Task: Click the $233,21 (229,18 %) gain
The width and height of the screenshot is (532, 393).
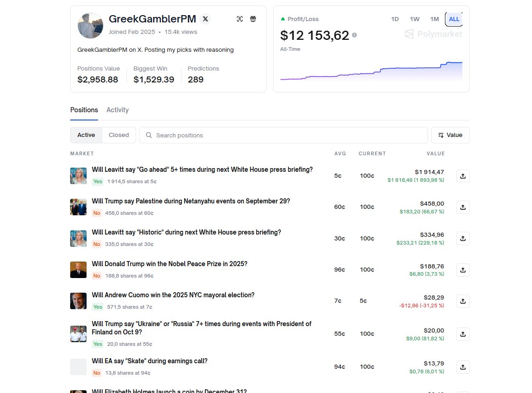Action: tap(420, 243)
